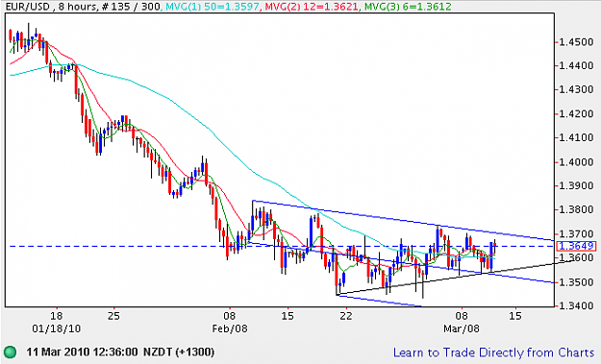Click the MVG(2) 12=1.3621 indicator label
Viewport: 601px width, 364px height.
[312, 6]
